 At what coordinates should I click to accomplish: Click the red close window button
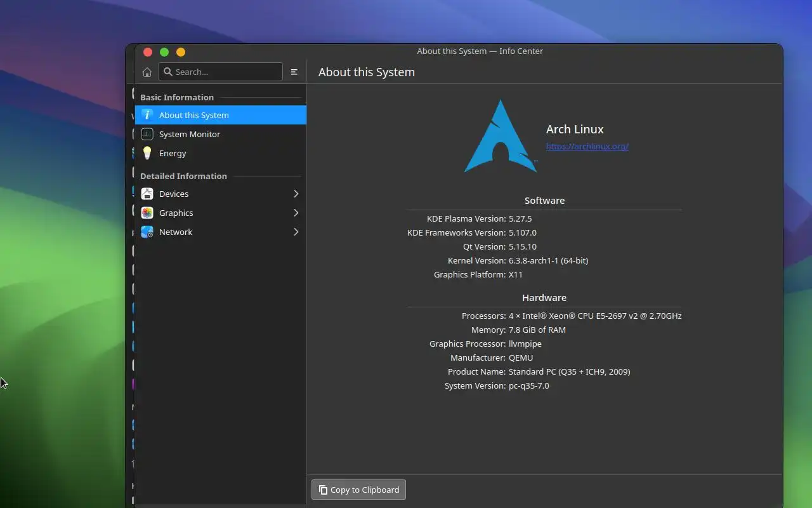[x=148, y=52]
